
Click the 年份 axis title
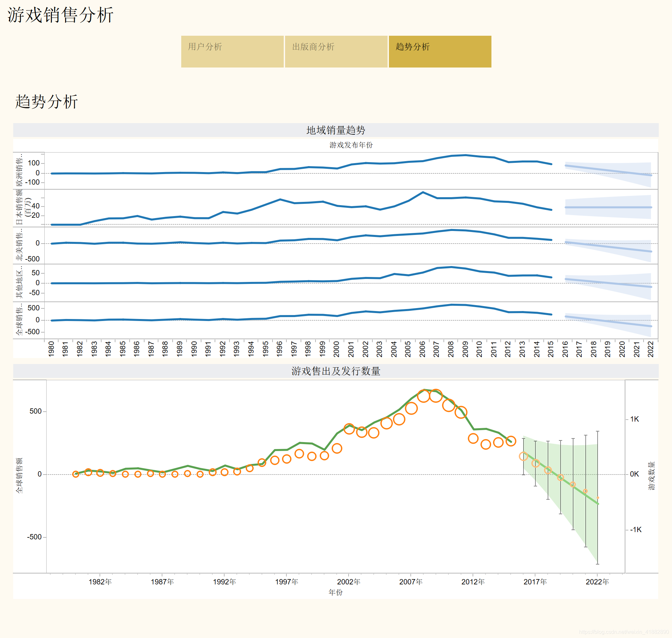(335, 592)
